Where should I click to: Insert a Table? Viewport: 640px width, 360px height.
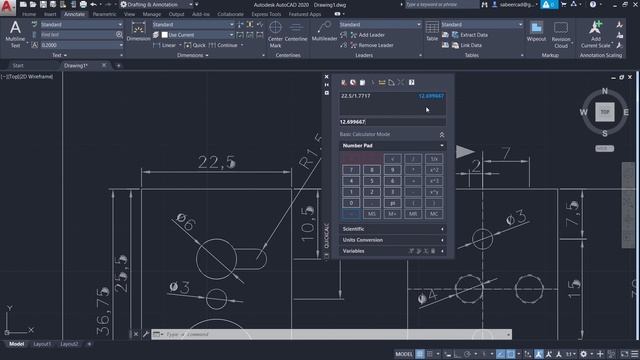point(432,32)
